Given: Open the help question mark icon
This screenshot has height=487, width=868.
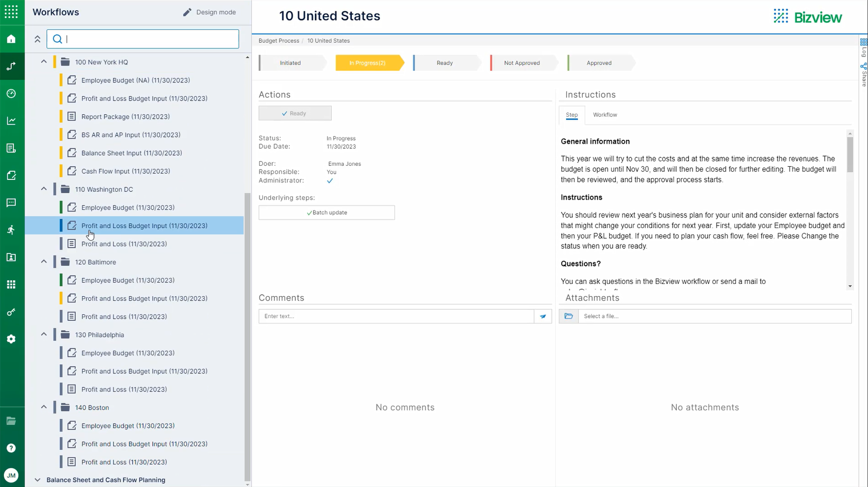Looking at the screenshot, I should point(12,448).
